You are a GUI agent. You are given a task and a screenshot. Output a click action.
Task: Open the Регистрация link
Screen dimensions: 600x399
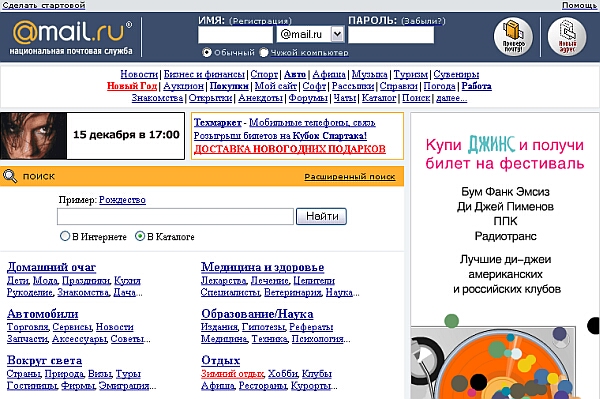click(x=260, y=21)
